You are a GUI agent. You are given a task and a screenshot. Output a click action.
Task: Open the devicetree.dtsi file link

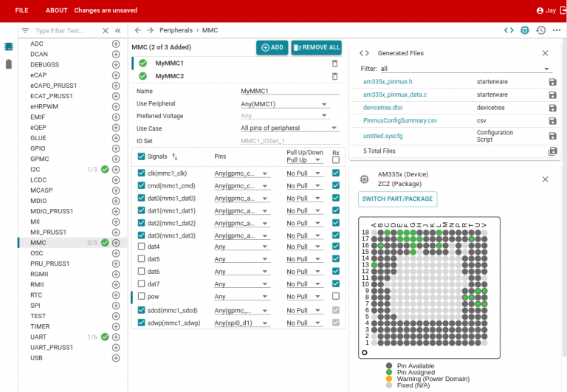coord(382,108)
